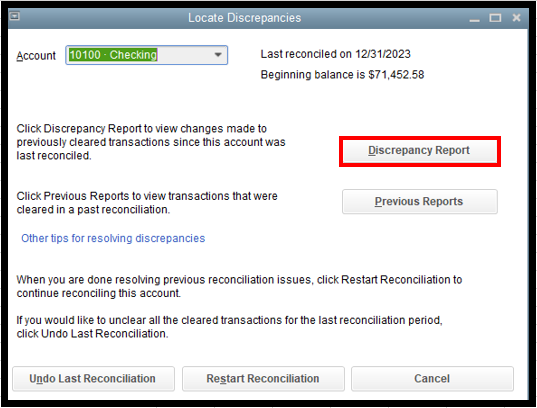
Task: Cancel the Locate Discrepancies dialog
Action: click(x=432, y=379)
